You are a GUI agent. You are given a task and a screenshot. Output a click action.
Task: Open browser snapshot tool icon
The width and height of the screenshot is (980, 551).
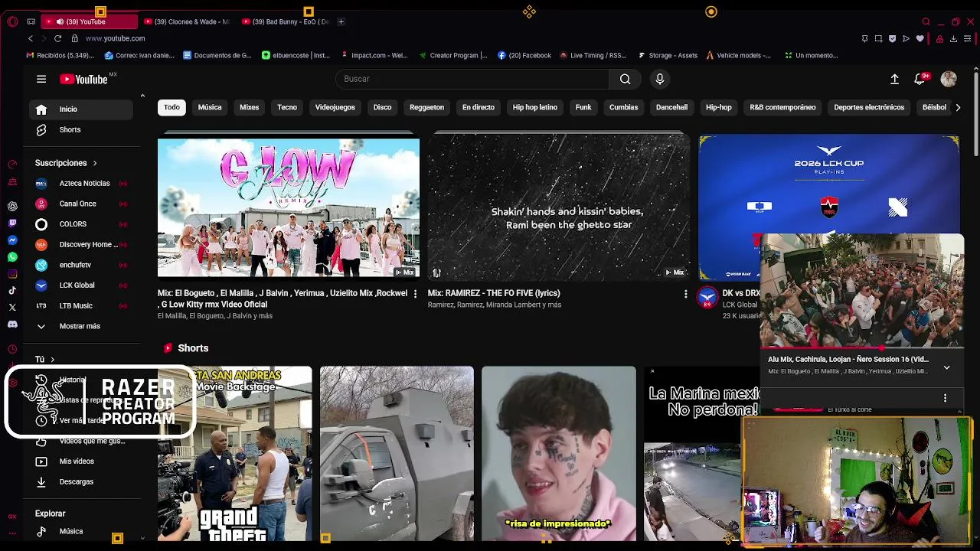[878, 38]
